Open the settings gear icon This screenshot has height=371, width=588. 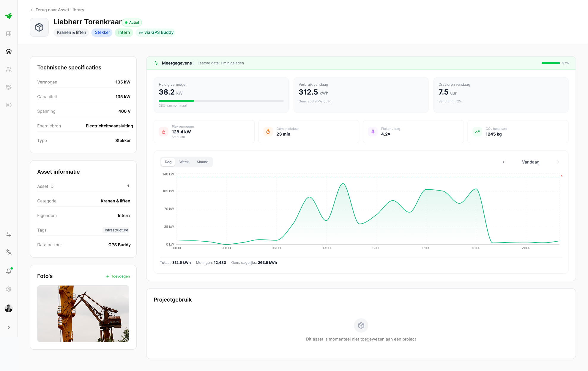point(9,289)
